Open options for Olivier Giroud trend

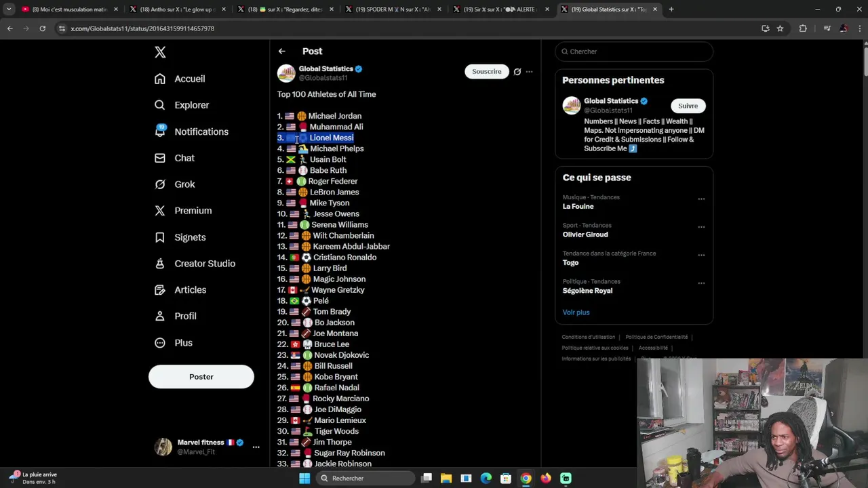tap(701, 227)
